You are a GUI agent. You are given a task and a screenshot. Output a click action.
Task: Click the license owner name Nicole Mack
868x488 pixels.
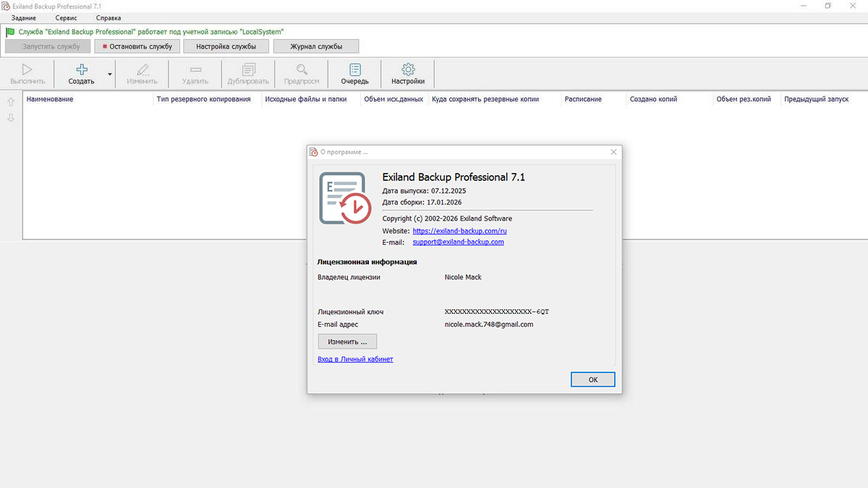coord(463,277)
